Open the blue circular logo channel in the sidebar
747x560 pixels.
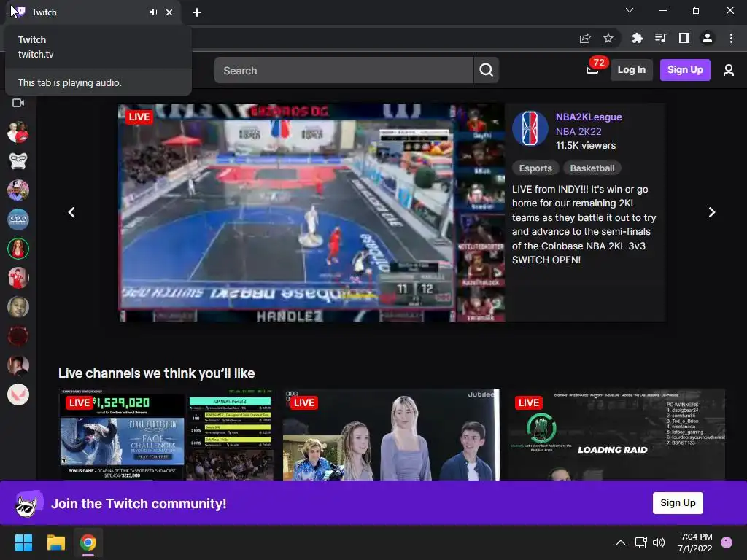click(x=18, y=219)
